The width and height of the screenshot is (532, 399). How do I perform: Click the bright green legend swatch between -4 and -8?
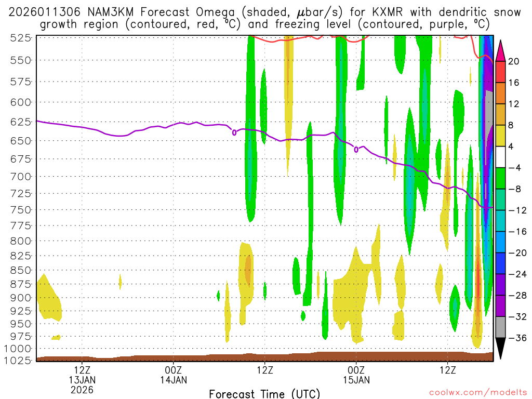click(500, 178)
